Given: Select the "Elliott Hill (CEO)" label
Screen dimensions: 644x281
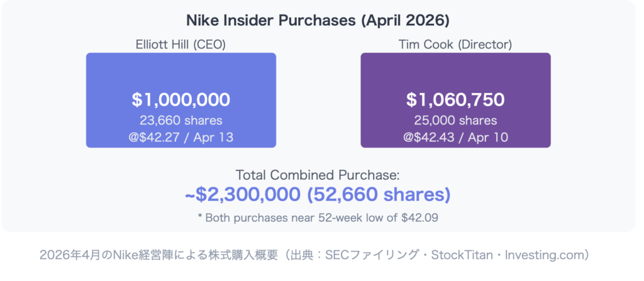Looking at the screenshot, I should [180, 43].
